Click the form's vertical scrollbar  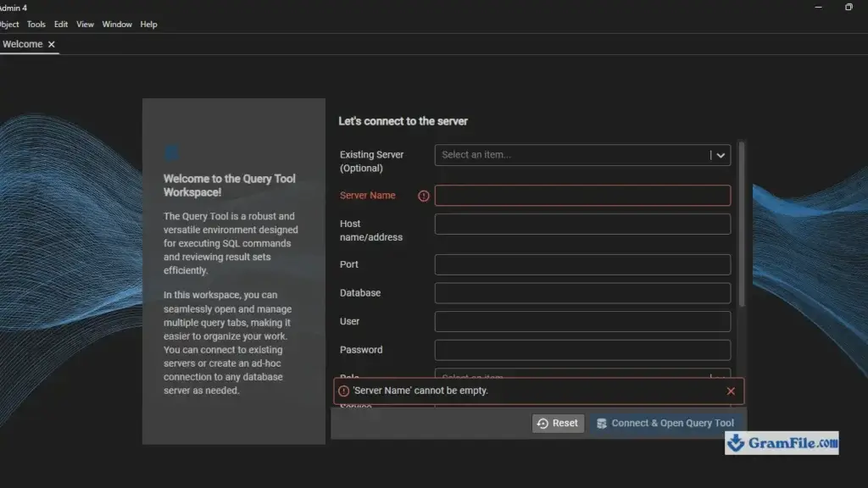(x=742, y=224)
